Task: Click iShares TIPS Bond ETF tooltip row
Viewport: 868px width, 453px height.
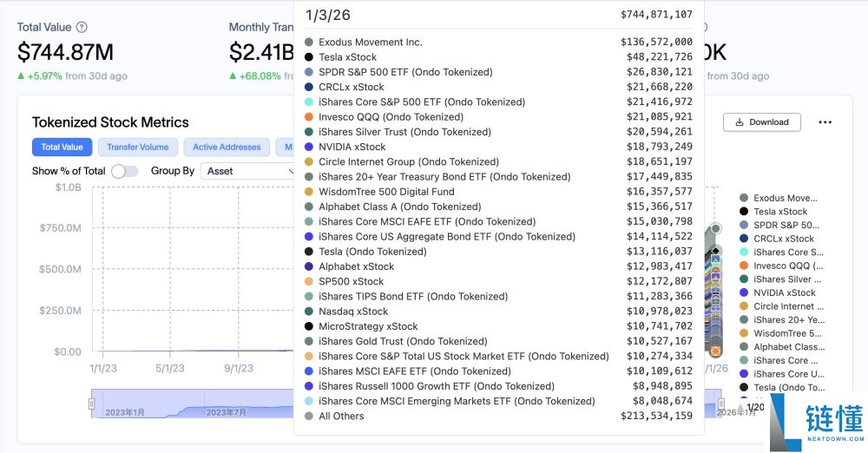Action: [x=498, y=296]
